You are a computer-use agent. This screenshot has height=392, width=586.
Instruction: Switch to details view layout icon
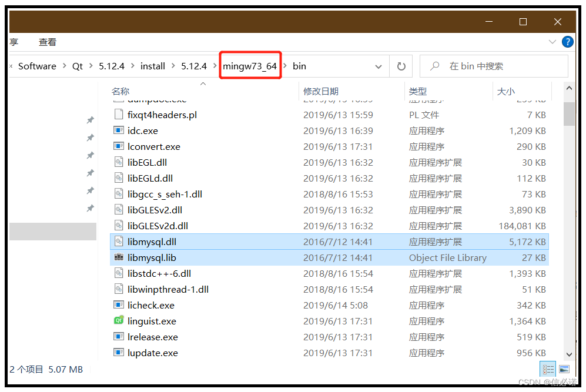point(548,369)
